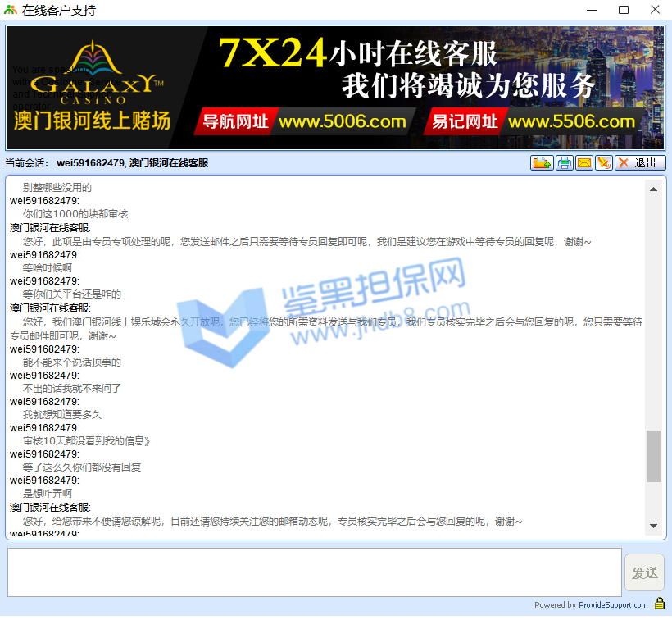Click inside the message input box
Screen dimensions: 672x620
pos(314,572)
